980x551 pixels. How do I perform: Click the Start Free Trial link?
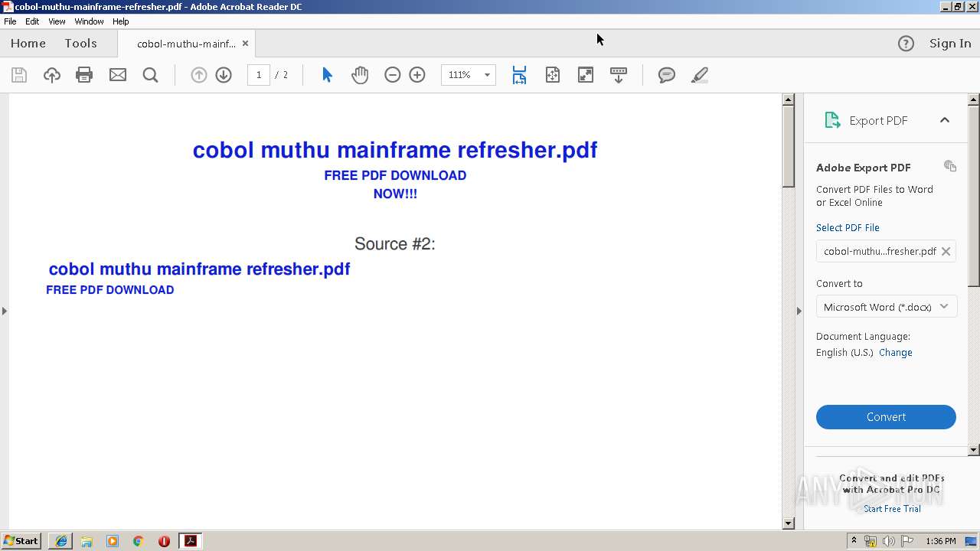[892, 509]
